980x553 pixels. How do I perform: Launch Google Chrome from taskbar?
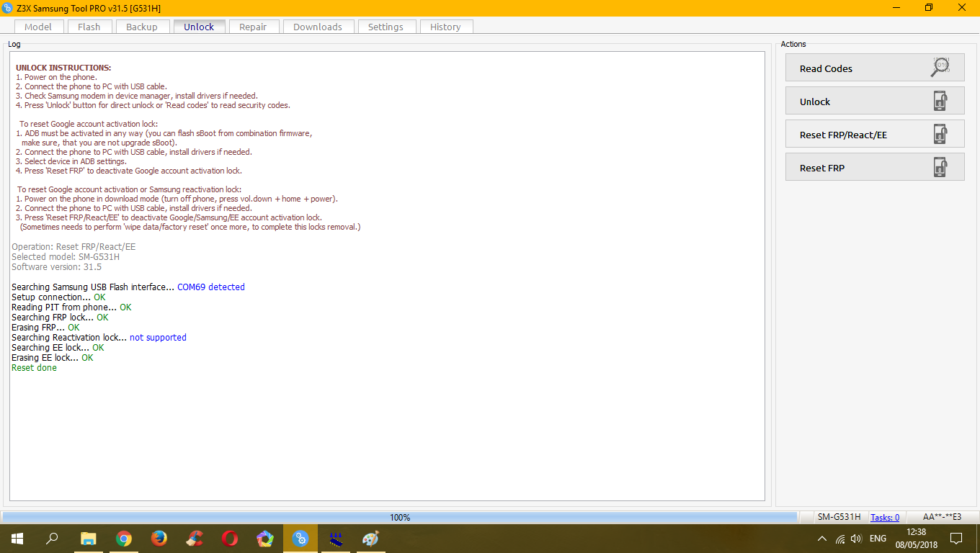point(124,538)
